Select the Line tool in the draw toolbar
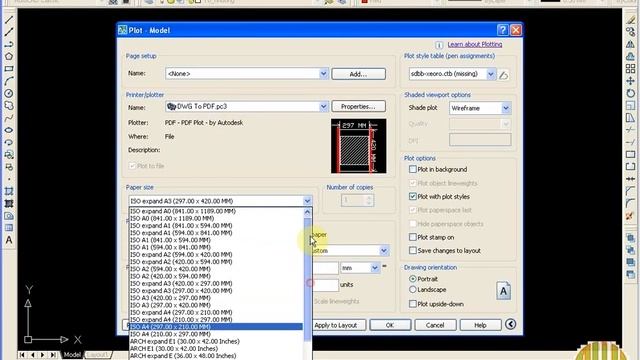 9,20
